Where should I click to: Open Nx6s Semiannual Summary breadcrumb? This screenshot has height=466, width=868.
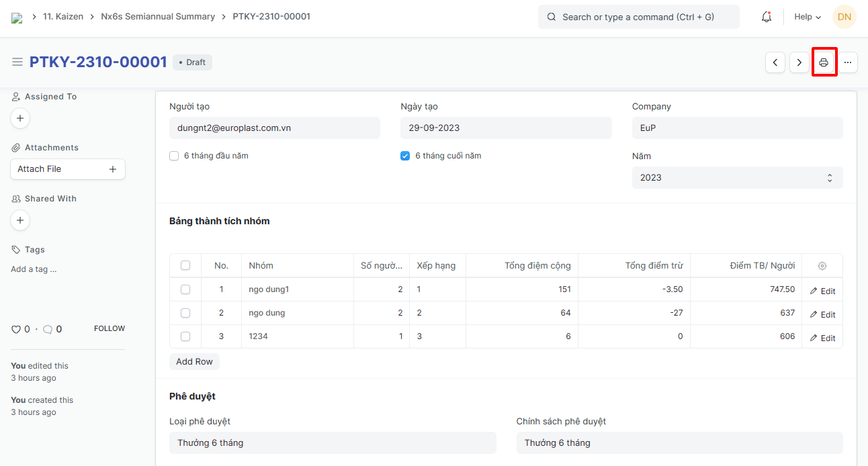tap(158, 17)
